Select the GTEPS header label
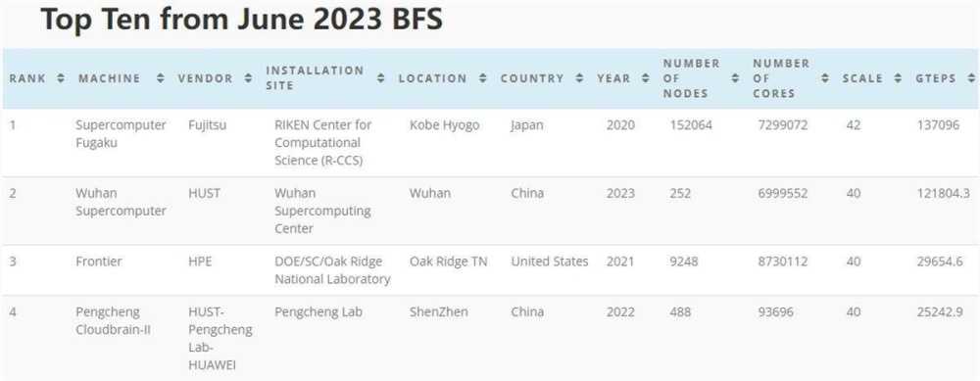Screen dimensions: 980x381 pyautogui.click(x=936, y=78)
